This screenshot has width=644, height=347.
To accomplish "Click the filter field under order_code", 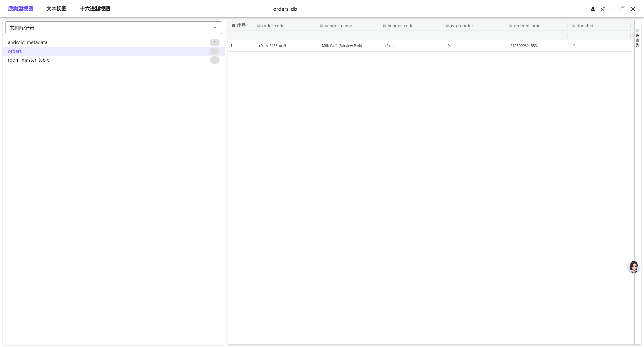I will (284, 35).
